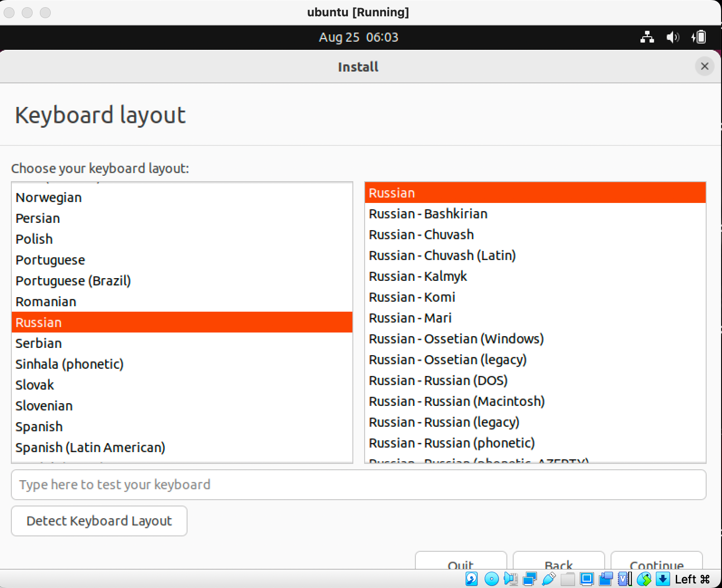Click the VirtualBox hard disk activity icon
This screenshot has height=588, width=722.
[472, 579]
